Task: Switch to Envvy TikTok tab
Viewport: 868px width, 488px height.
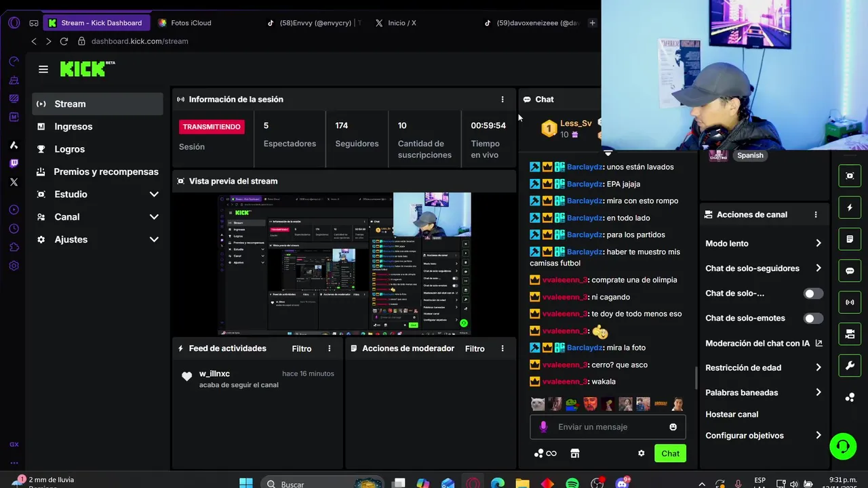Action: 314,23
